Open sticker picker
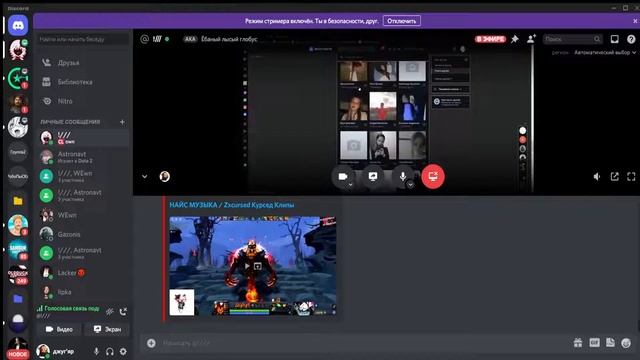Screen dimensions: 640x360 tap(610, 343)
